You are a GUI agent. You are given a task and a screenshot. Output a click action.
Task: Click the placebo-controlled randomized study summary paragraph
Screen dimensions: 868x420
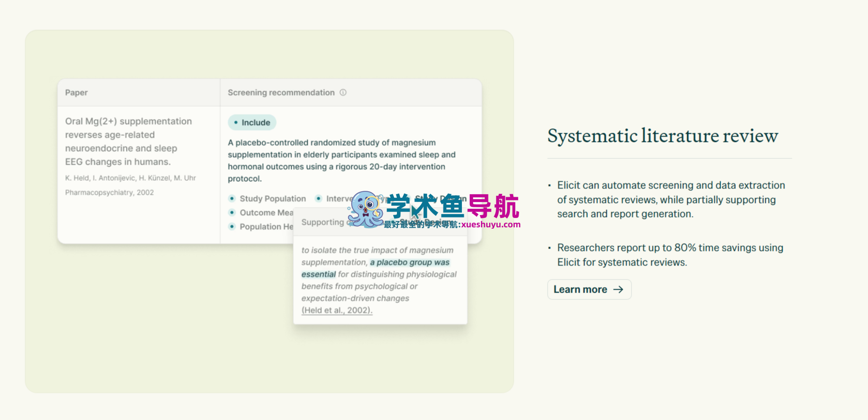(342, 160)
